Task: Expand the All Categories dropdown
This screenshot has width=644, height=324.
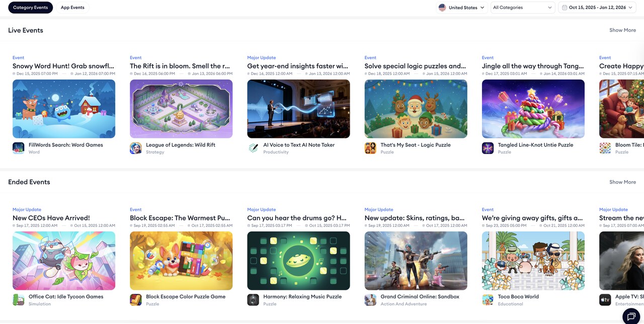Action: pos(522,8)
